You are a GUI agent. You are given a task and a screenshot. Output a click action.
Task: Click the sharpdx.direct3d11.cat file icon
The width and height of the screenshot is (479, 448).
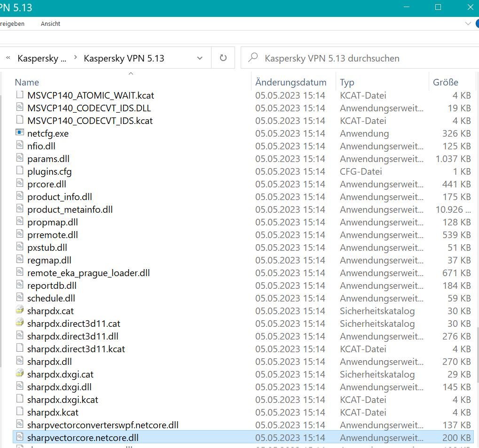[20, 323]
